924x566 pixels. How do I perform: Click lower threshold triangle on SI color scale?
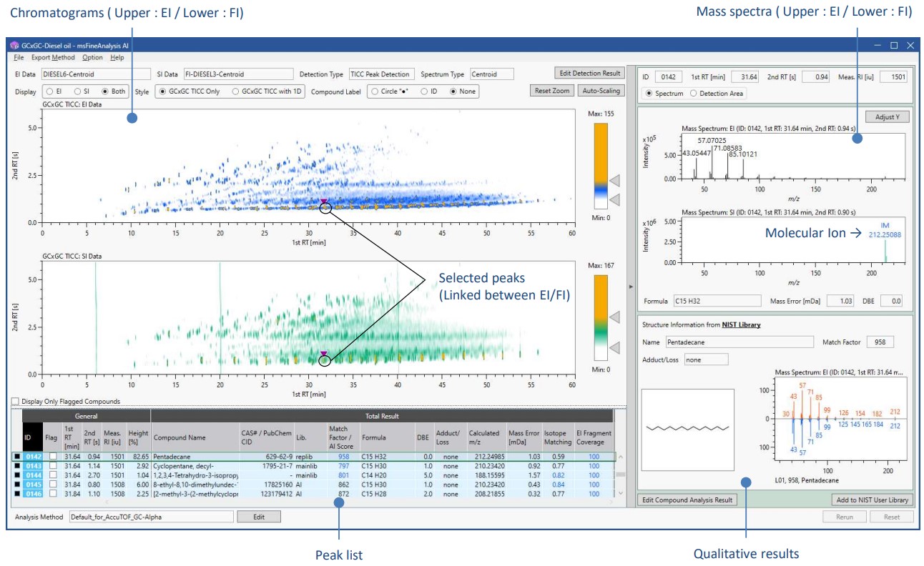(x=615, y=347)
